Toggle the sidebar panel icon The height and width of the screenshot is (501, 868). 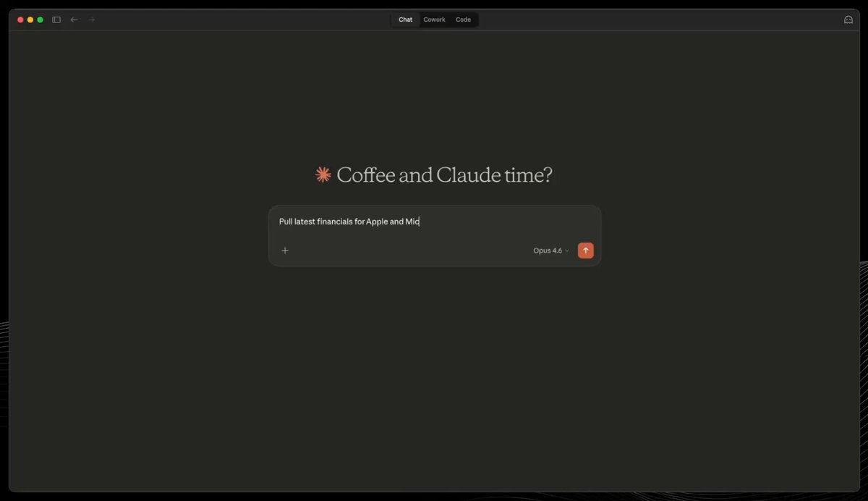click(x=56, y=20)
